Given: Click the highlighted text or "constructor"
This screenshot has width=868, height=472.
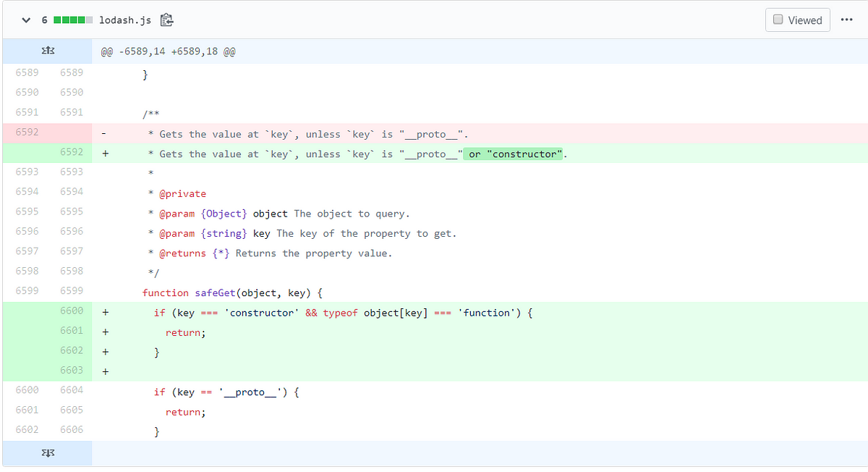Looking at the screenshot, I should coord(513,154).
